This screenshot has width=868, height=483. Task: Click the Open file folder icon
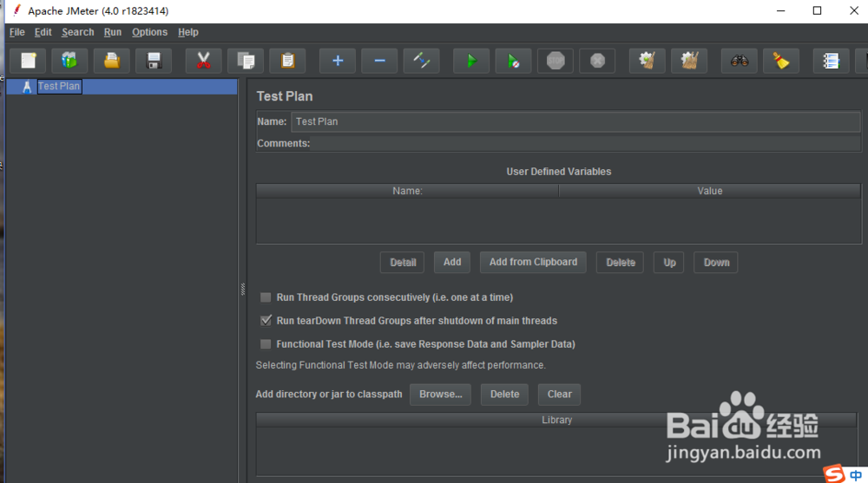pyautogui.click(x=112, y=61)
